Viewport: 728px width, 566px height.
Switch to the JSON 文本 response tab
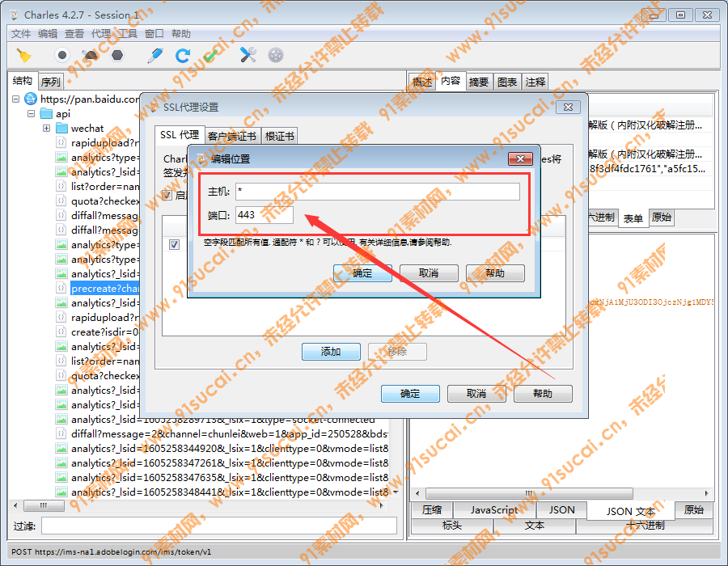point(630,511)
